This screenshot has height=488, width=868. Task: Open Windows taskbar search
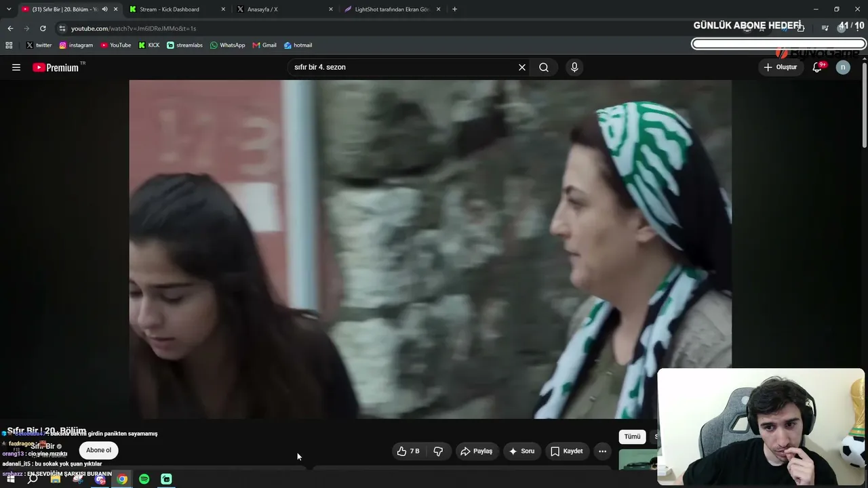click(33, 479)
